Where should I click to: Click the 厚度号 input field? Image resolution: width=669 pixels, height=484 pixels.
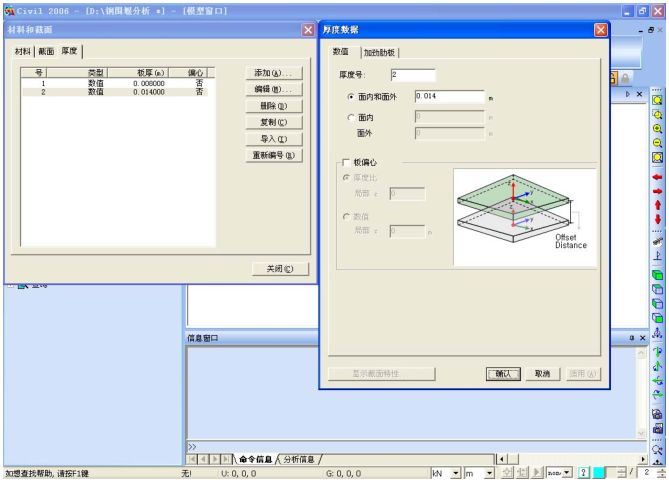(413, 75)
